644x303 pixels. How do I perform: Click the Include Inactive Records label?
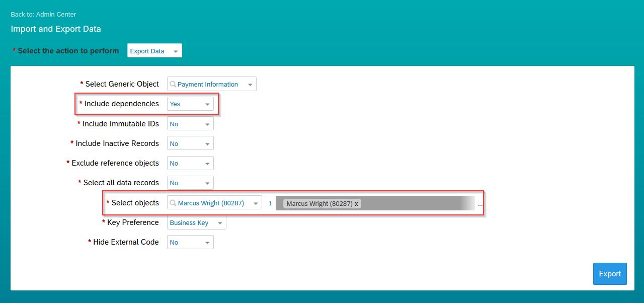click(117, 143)
